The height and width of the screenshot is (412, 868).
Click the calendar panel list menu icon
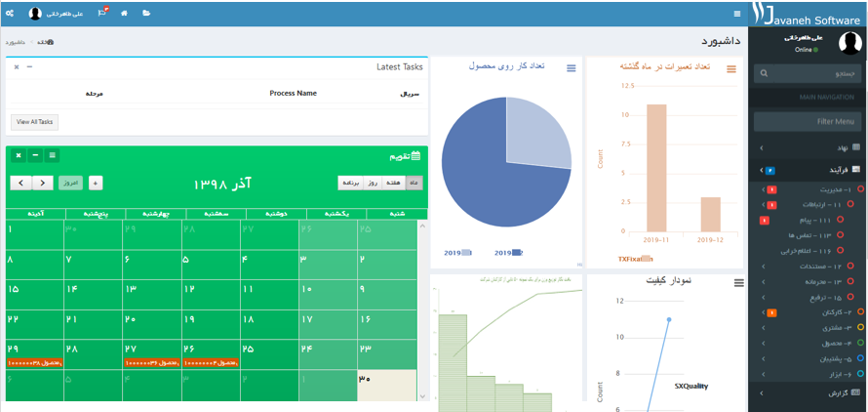[x=53, y=155]
